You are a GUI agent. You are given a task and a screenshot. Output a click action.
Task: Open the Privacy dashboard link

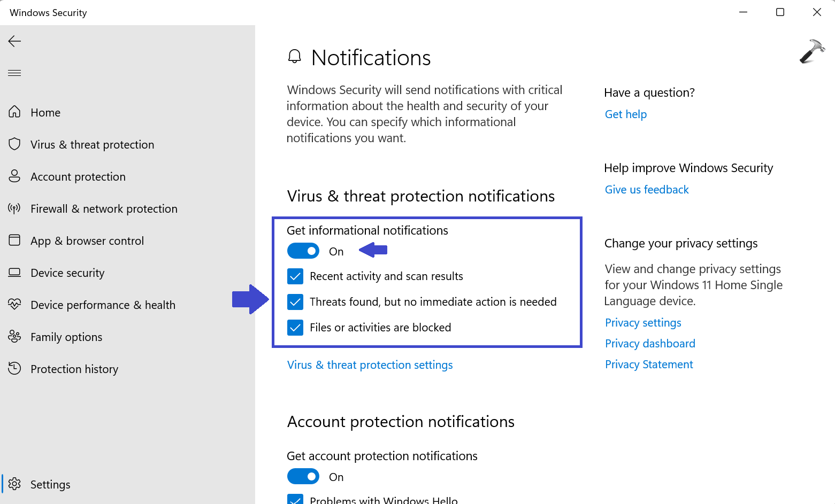point(650,344)
